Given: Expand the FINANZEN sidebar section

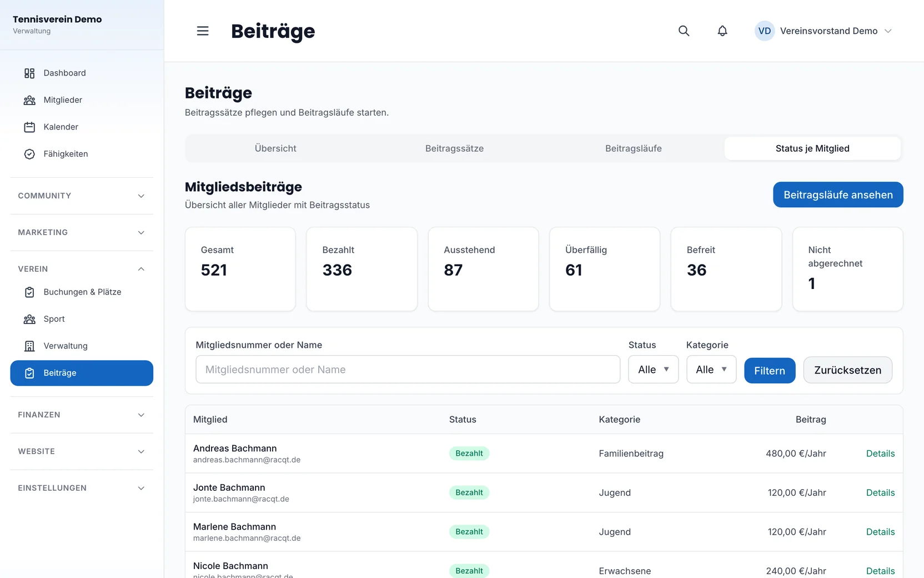Looking at the screenshot, I should pos(82,415).
